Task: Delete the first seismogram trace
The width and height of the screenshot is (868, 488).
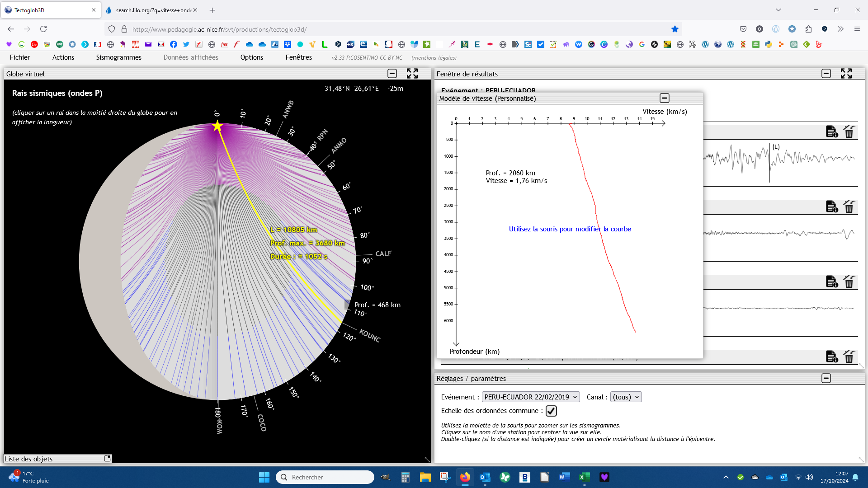Action: click(x=849, y=131)
